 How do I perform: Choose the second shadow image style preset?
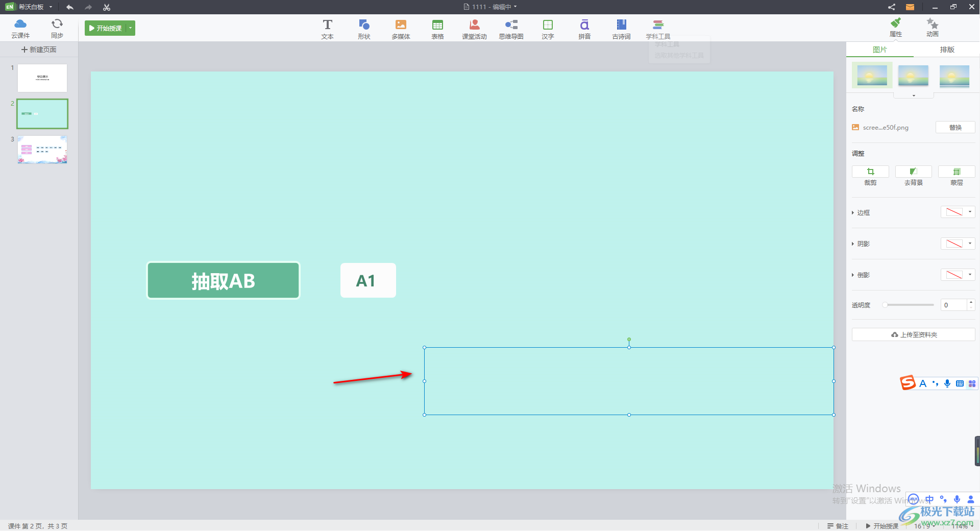coord(913,76)
